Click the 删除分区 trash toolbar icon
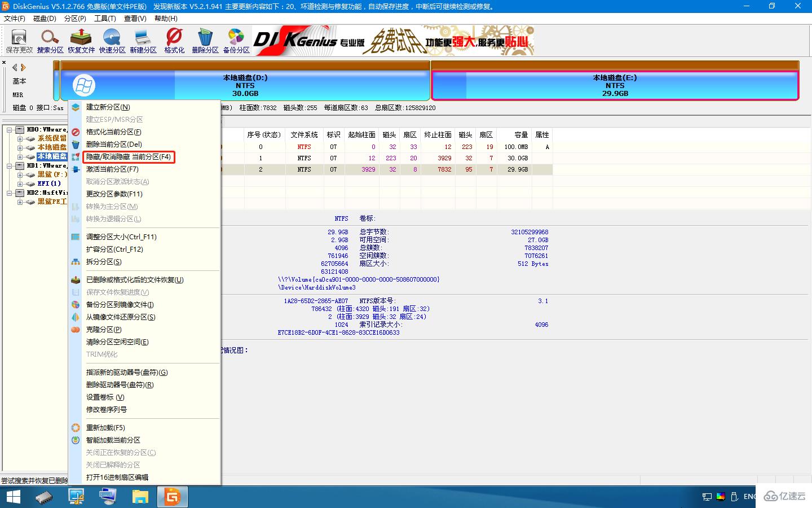Viewport: 812px width, 508px height. [205, 41]
